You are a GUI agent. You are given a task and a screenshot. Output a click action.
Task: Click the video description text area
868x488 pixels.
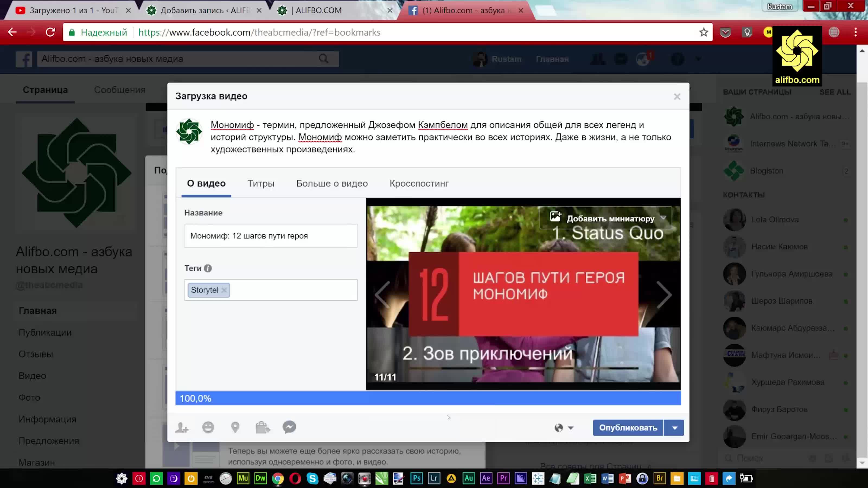pos(441,137)
